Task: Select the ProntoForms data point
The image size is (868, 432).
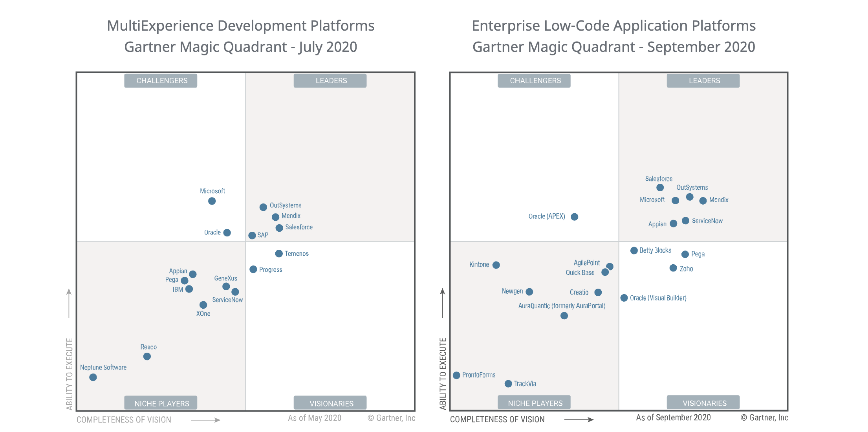Action: pos(456,375)
